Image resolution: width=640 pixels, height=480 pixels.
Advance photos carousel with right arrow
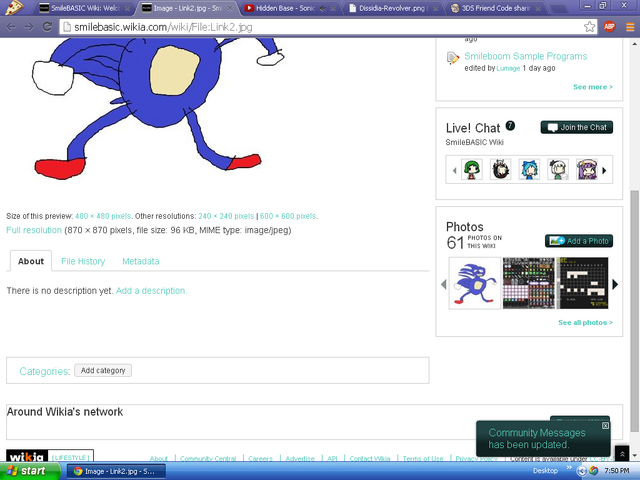click(x=615, y=284)
